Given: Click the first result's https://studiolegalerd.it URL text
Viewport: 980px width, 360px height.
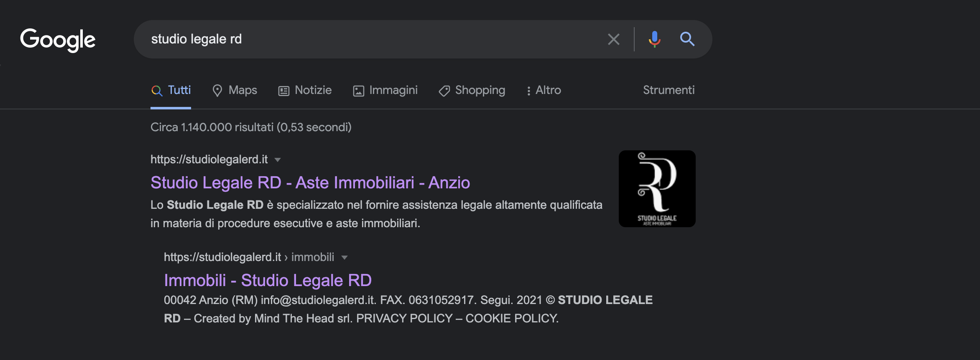Looking at the screenshot, I should [x=209, y=160].
